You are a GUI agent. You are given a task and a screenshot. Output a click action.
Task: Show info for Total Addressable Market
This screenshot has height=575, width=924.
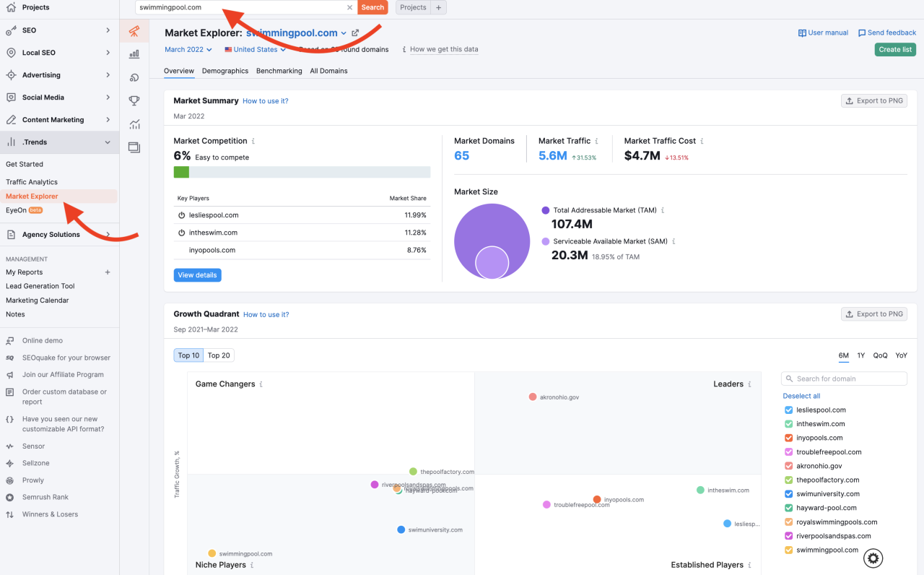(x=663, y=210)
